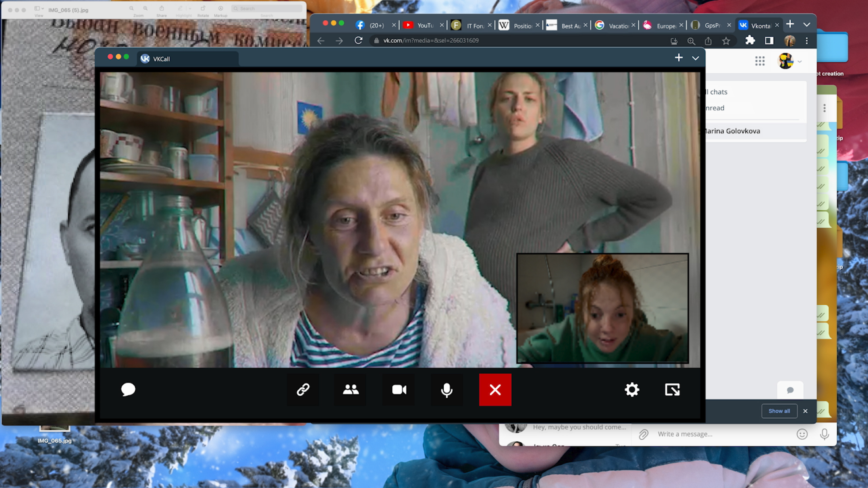Image resolution: width=868 pixels, height=488 pixels.
Task: Share this page from Chrome address bar
Action: [708, 41]
